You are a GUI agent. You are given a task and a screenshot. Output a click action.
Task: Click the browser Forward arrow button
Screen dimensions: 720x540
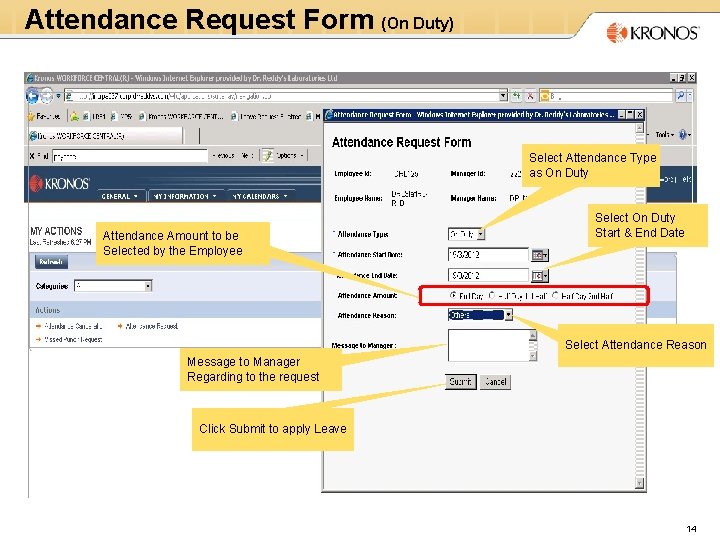[47, 96]
